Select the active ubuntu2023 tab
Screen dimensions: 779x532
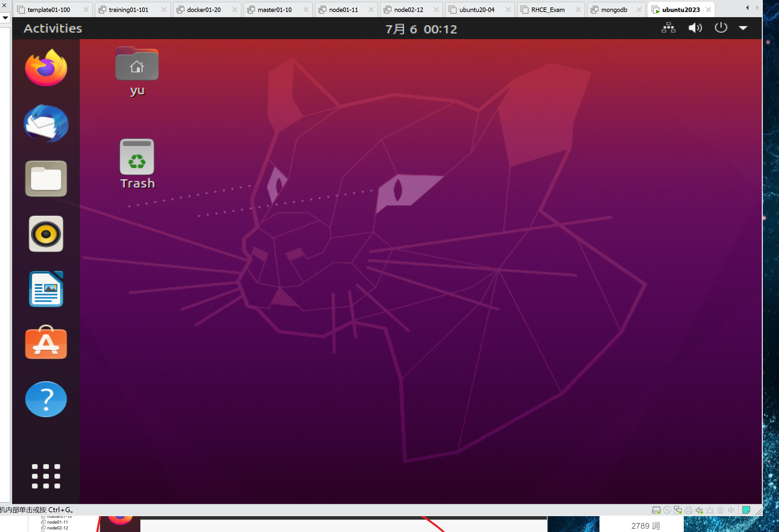(681, 10)
